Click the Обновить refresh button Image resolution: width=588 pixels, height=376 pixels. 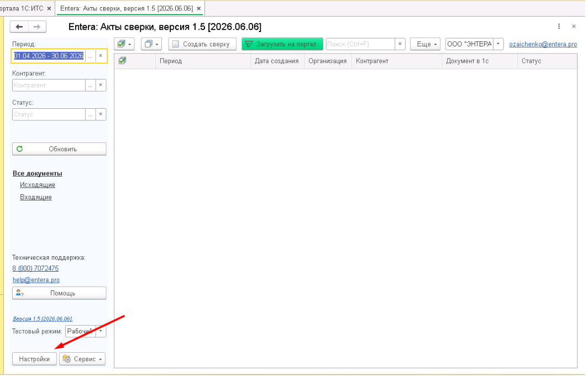[x=59, y=149]
